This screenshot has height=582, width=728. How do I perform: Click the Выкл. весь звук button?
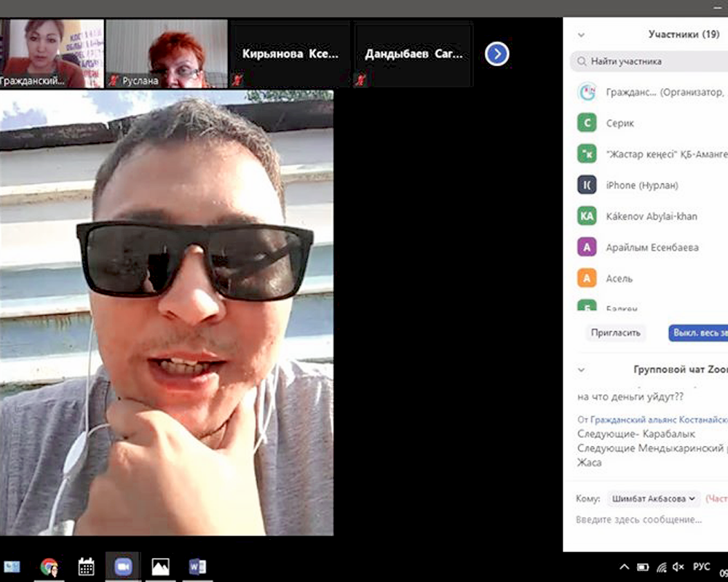coord(697,332)
